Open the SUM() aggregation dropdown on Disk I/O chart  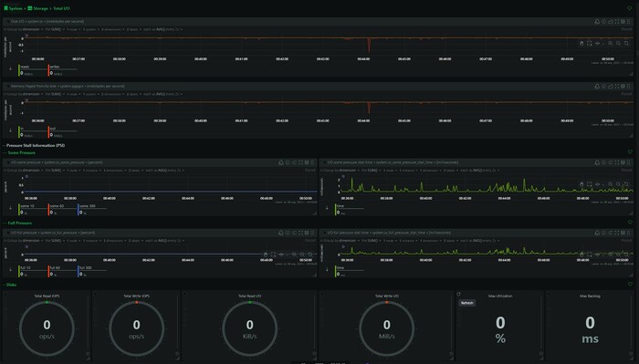click(54, 29)
